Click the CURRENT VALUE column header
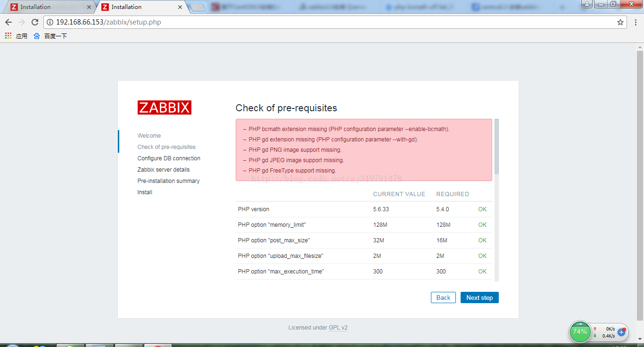This screenshot has width=644, height=347. [399, 194]
